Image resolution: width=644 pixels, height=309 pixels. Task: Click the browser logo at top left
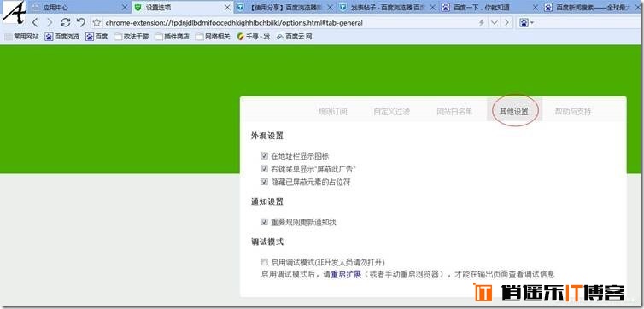click(x=13, y=13)
